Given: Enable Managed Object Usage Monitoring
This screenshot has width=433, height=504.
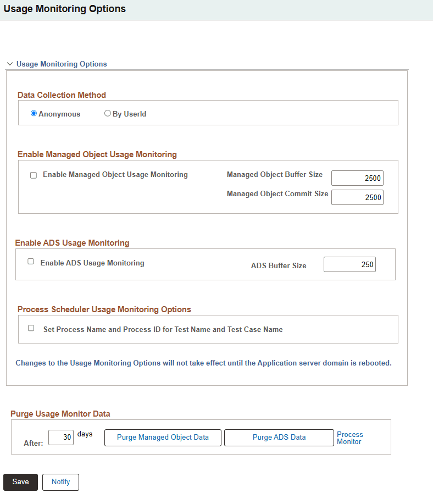Looking at the screenshot, I should tap(33, 175).
